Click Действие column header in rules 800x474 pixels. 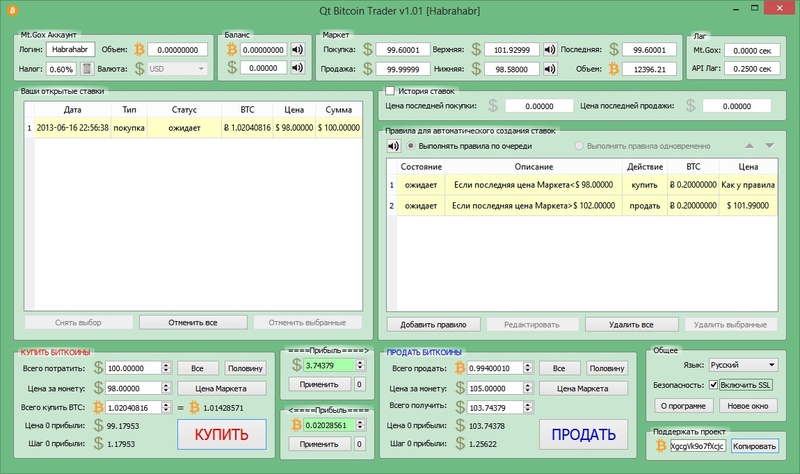[x=645, y=167]
